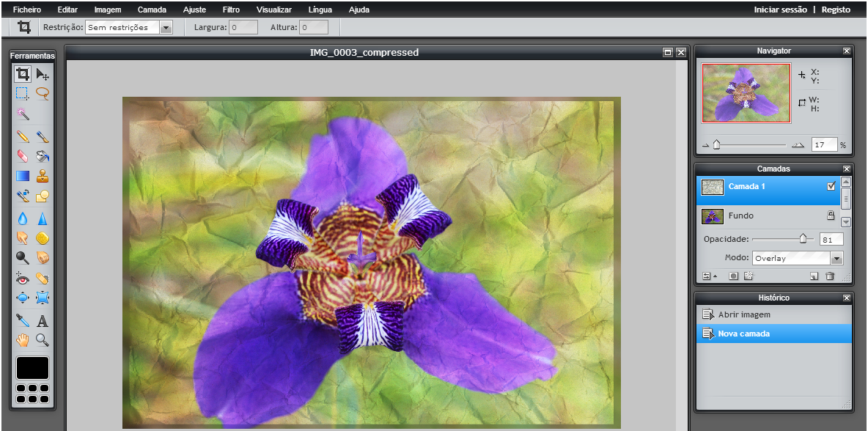
Task: Zoom out with small mountain icon
Action: (705, 145)
